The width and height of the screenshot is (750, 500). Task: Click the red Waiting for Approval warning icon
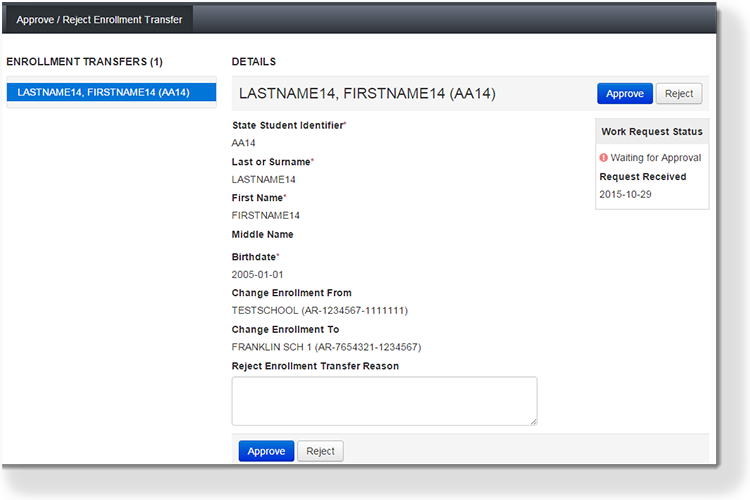point(604,158)
